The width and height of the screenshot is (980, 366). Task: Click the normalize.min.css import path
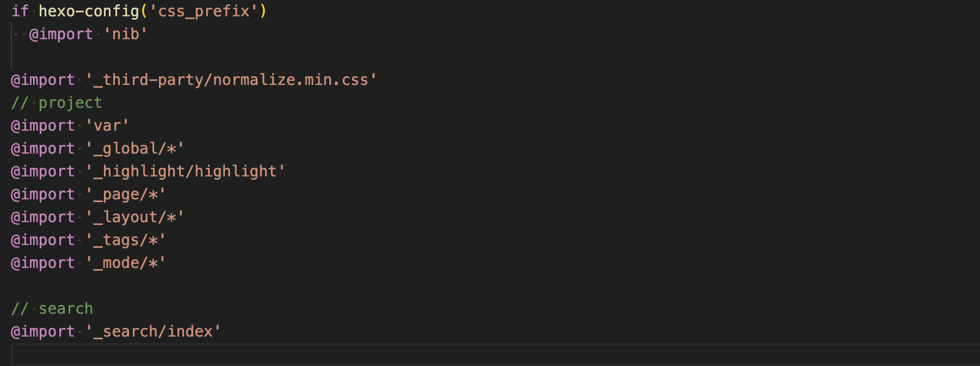[x=231, y=80]
